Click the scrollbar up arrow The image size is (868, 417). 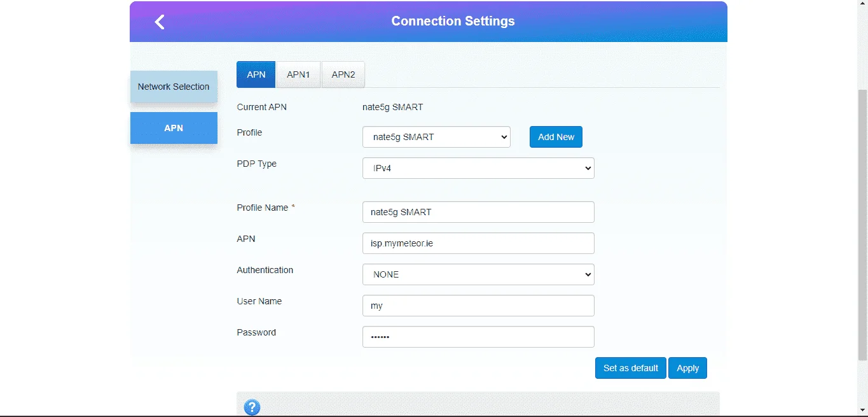[x=862, y=5]
